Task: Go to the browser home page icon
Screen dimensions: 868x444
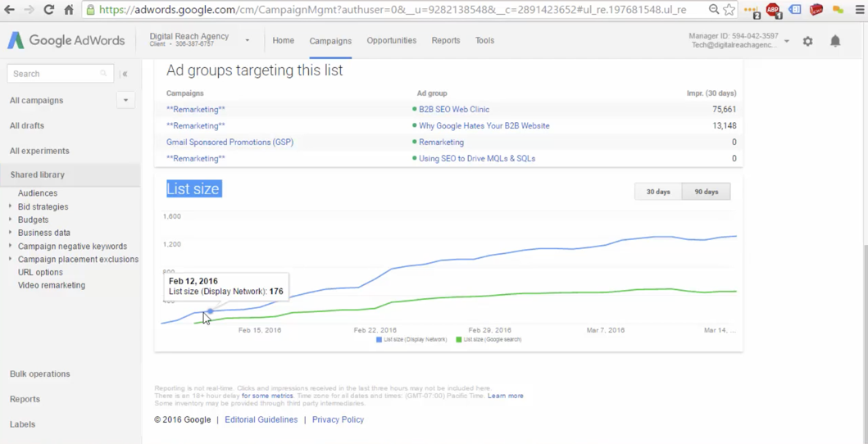Action: coord(69,9)
